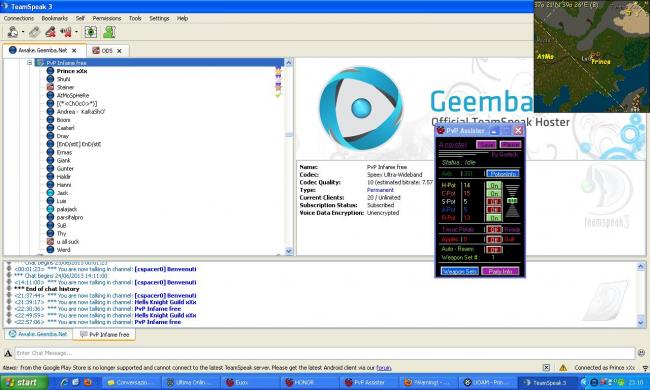650x390 pixels.
Task: Toggle S-Pot Off switch in PvP Assister
Action: [x=494, y=202]
